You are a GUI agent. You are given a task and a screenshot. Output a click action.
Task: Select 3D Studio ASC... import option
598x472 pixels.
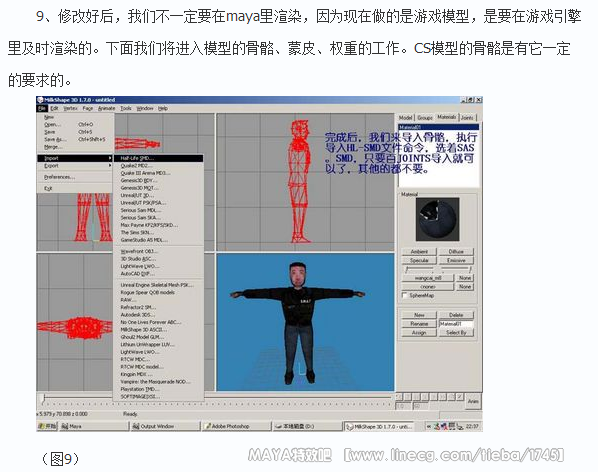click(x=159, y=258)
